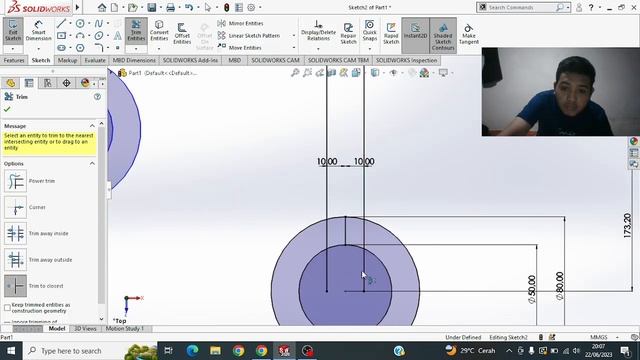Open Linear Sketch Pattern dropdown arrow

[294, 36]
